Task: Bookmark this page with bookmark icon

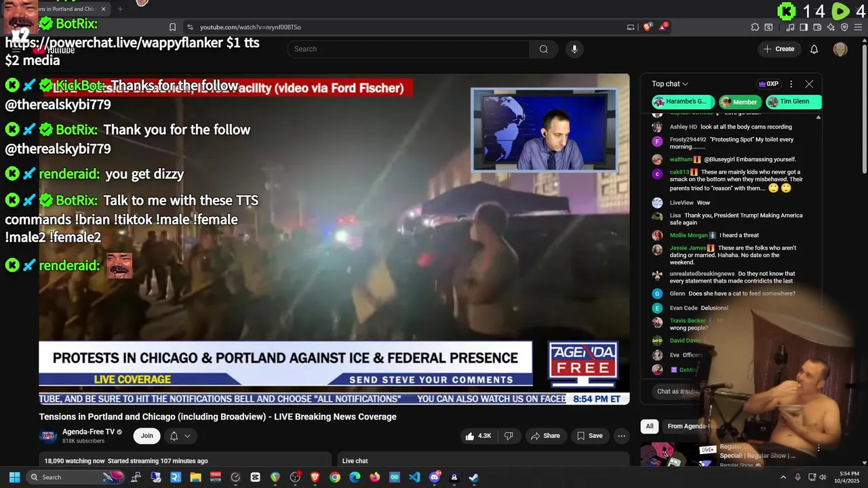Action: click(x=172, y=27)
